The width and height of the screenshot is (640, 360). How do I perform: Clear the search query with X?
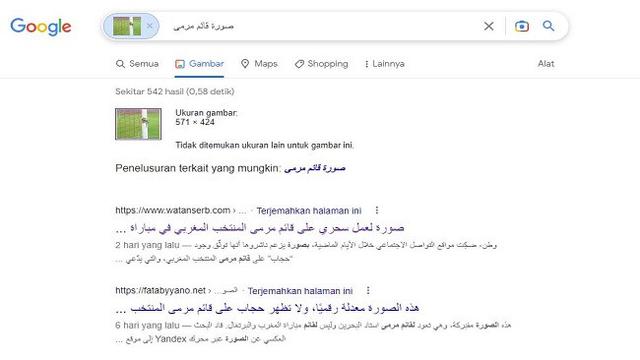(x=489, y=26)
